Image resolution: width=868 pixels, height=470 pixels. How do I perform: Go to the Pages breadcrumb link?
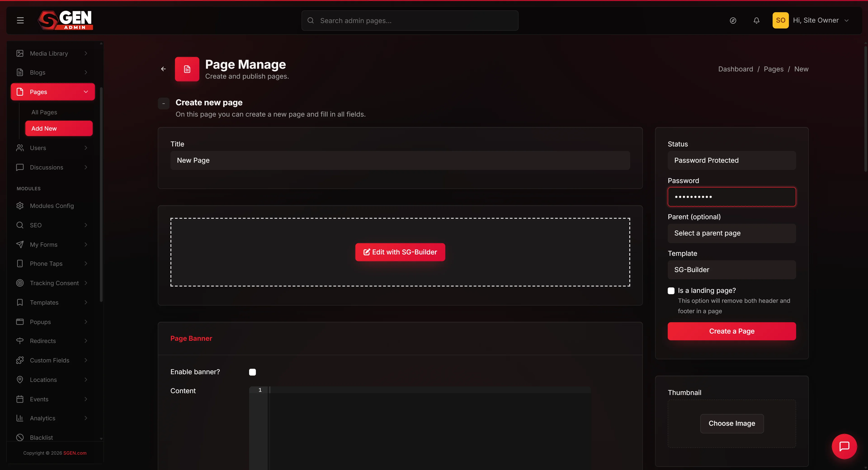click(773, 69)
